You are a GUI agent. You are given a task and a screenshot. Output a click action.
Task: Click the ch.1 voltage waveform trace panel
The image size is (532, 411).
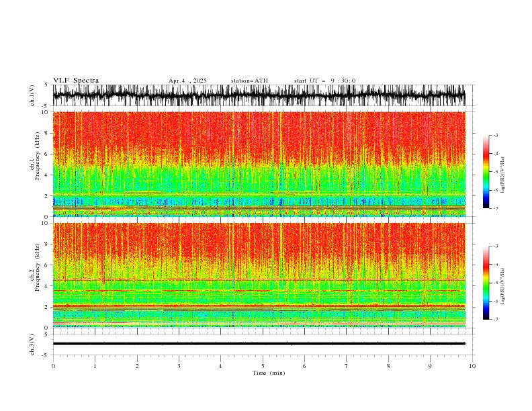tap(259, 95)
